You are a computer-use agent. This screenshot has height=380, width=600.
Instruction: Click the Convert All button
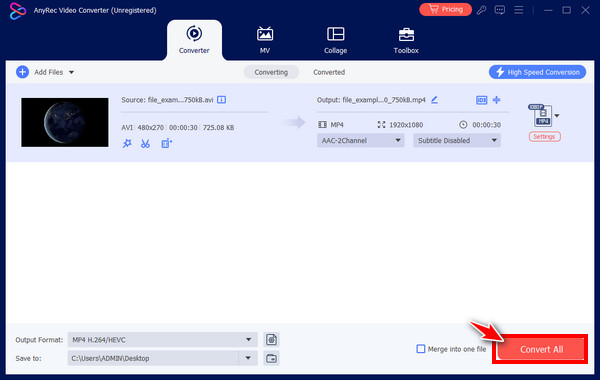(x=541, y=349)
